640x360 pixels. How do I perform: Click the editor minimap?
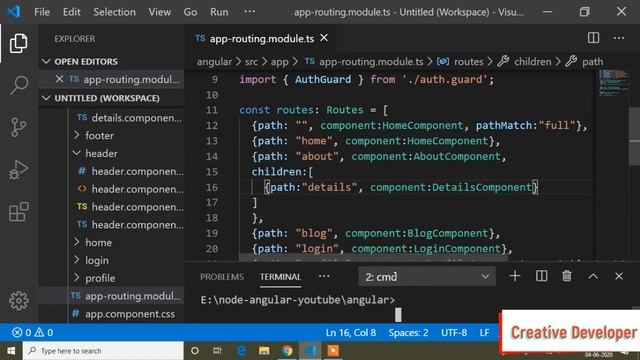pyautogui.click(x=613, y=83)
